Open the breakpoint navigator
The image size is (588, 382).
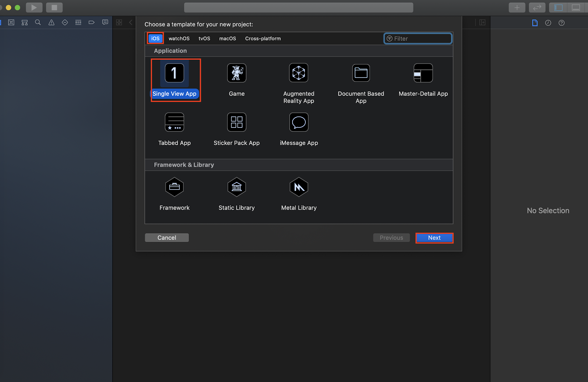coord(92,22)
